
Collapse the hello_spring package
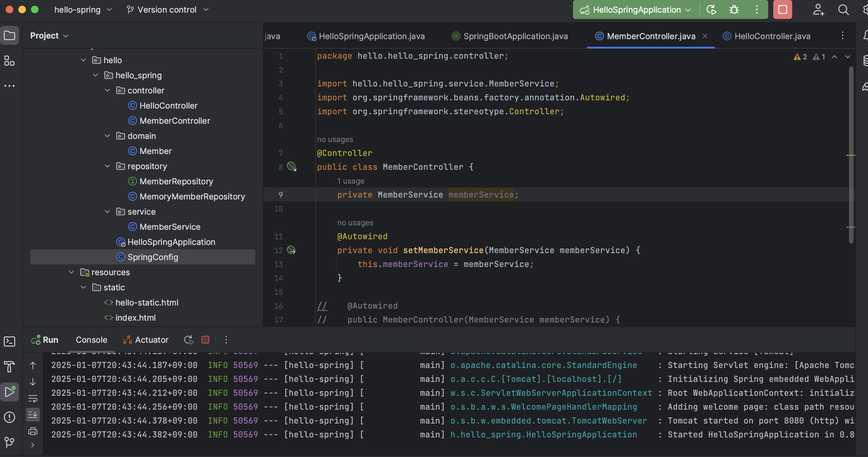(x=95, y=75)
